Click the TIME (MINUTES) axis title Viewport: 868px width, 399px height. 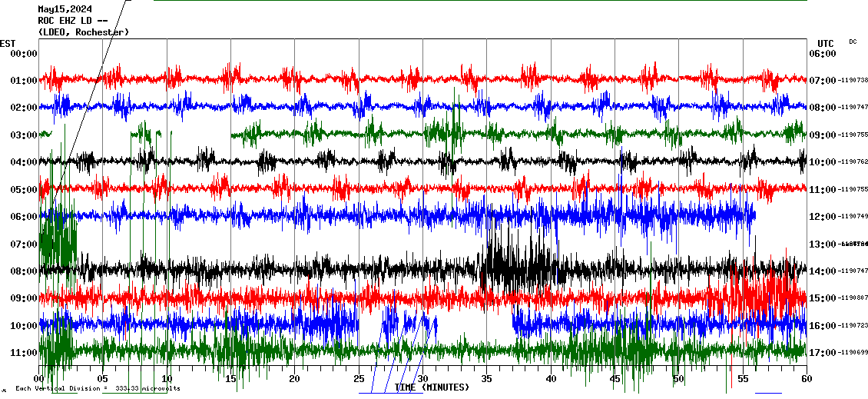coord(432,387)
